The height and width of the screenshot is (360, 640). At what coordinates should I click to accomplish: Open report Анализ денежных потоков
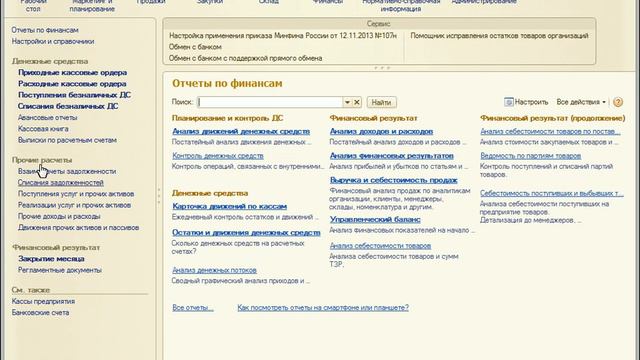click(214, 270)
